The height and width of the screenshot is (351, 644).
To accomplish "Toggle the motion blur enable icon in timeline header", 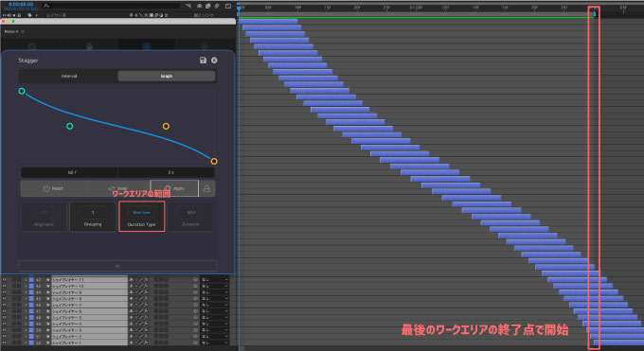I will pos(217,6).
